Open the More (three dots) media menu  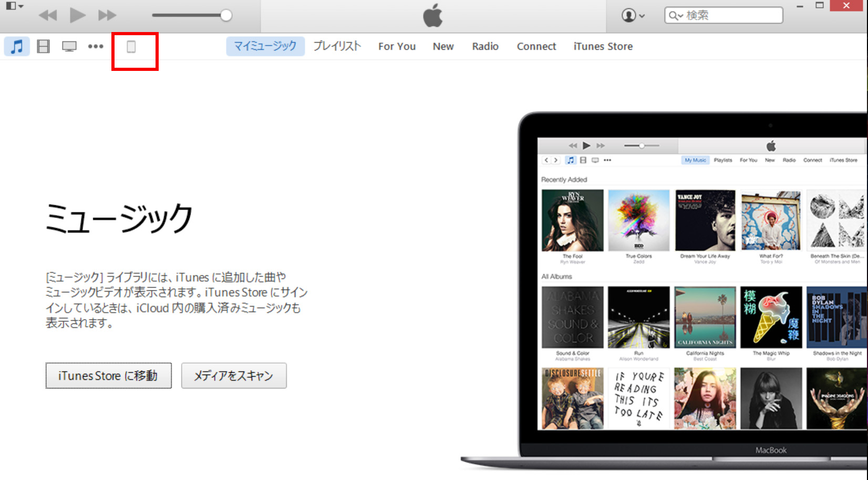[96, 46]
